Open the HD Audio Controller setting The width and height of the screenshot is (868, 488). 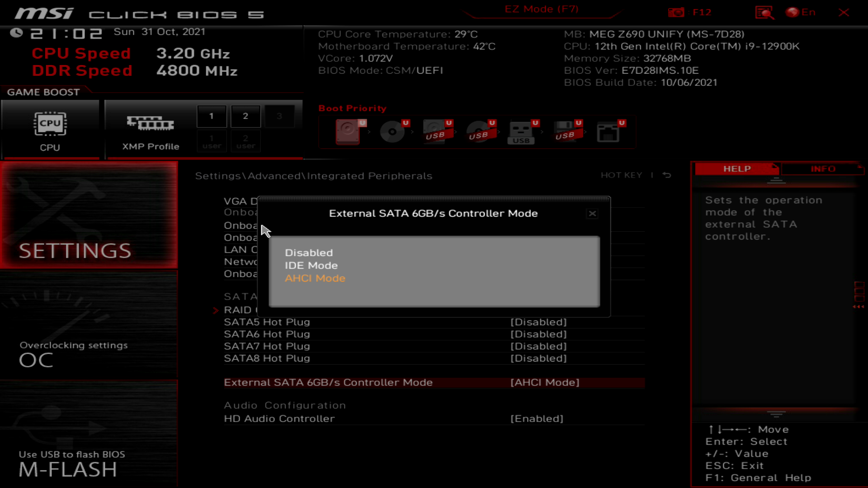pos(279,418)
